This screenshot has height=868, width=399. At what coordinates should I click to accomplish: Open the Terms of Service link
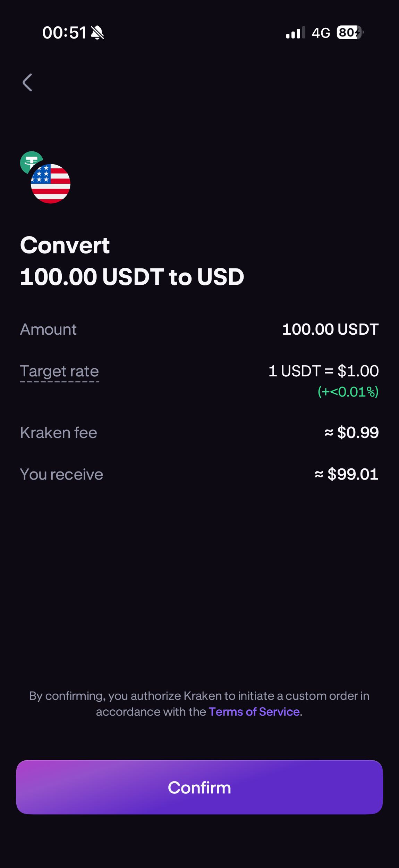click(254, 712)
